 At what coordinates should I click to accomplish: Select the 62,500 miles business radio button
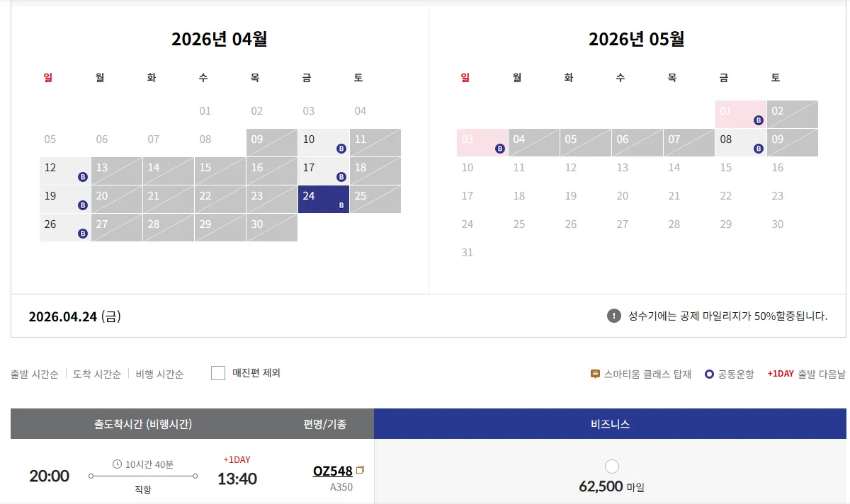pos(612,466)
